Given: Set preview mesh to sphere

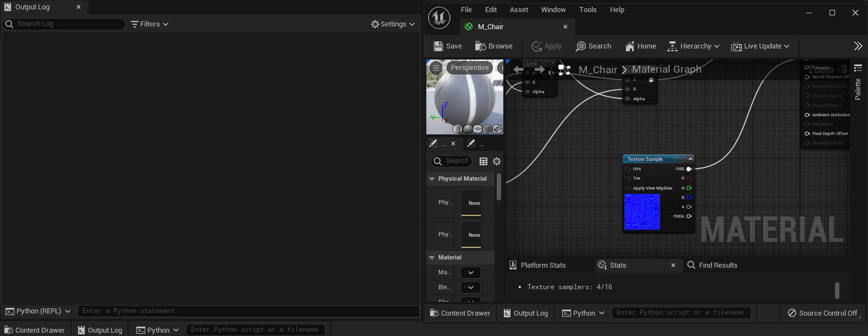Looking at the screenshot, I should (468, 129).
